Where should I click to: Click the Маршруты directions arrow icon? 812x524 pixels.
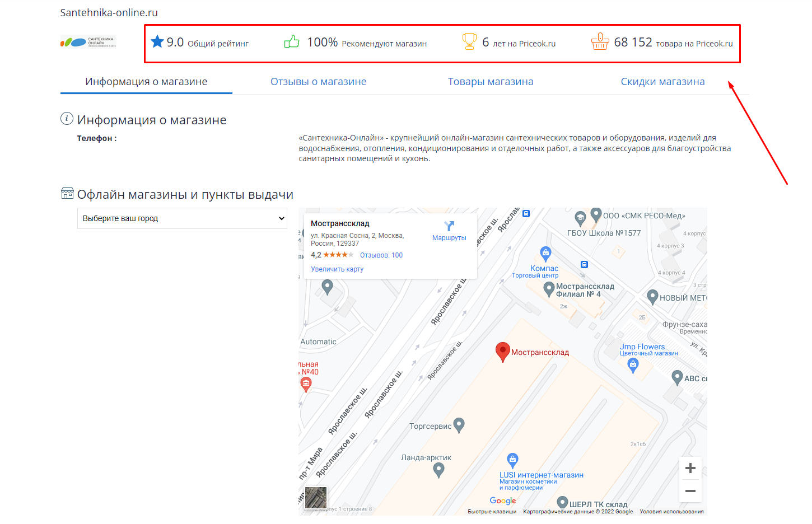[x=449, y=226]
